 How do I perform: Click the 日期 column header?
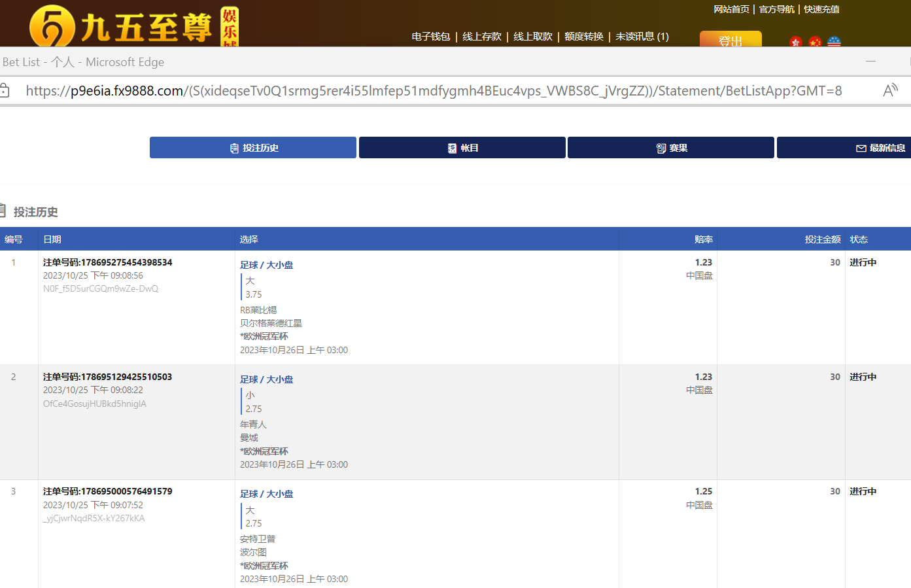point(52,239)
